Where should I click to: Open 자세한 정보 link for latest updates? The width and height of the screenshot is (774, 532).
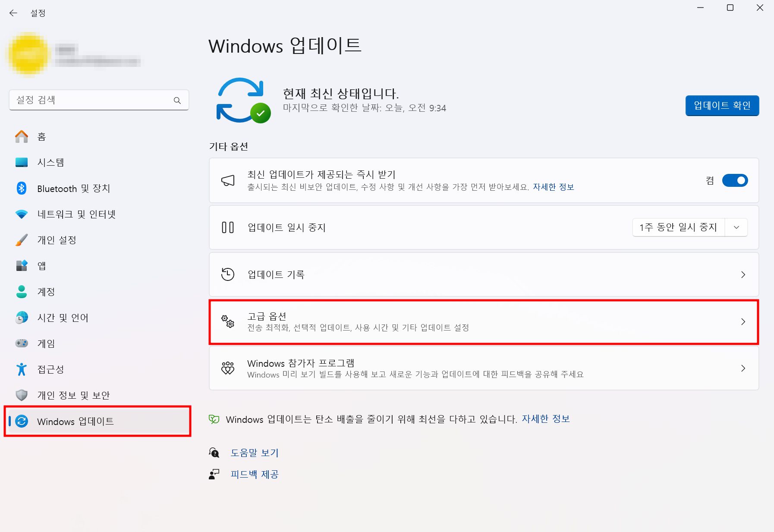point(553,187)
